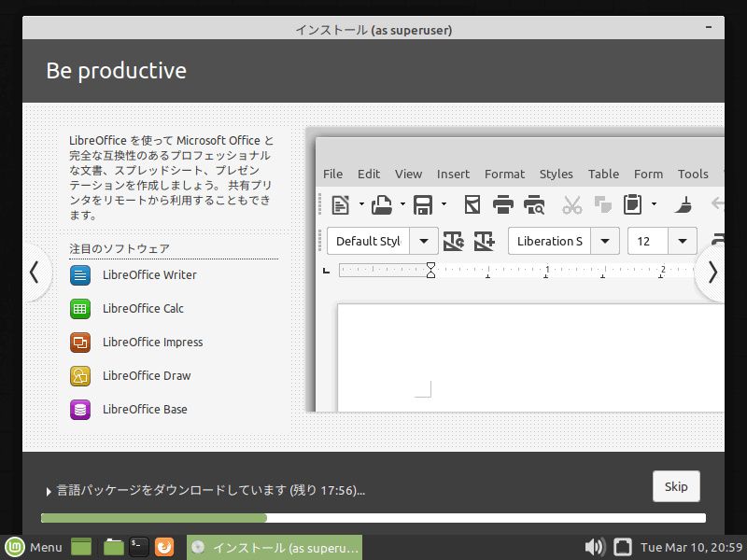Open the Save dropdown arrow
The height and width of the screenshot is (560, 747).
pyautogui.click(x=444, y=204)
